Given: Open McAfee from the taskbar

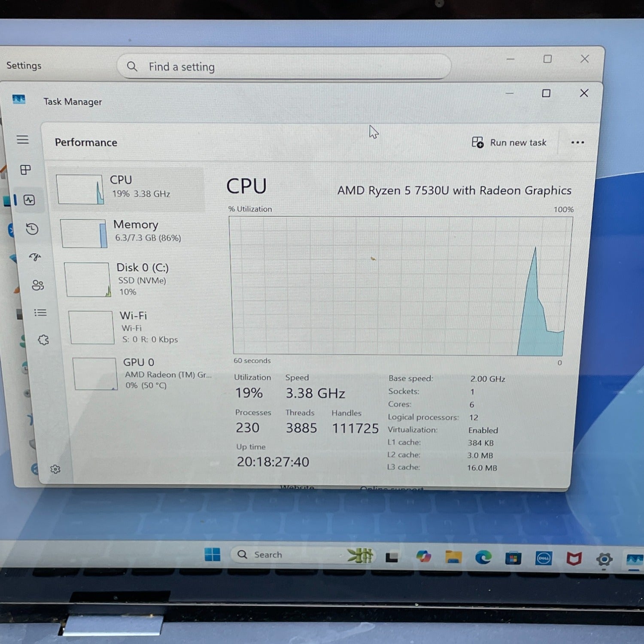Looking at the screenshot, I should [x=574, y=559].
